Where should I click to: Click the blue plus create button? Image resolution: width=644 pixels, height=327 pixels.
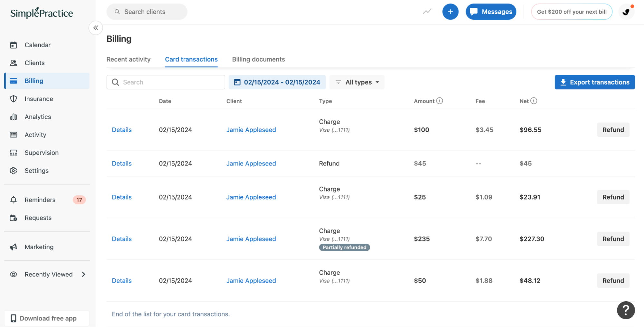coord(450,12)
